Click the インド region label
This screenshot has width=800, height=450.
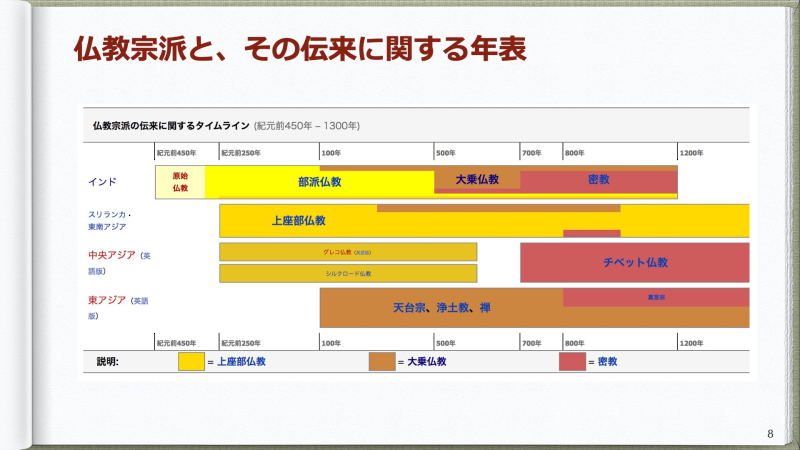coord(102,181)
